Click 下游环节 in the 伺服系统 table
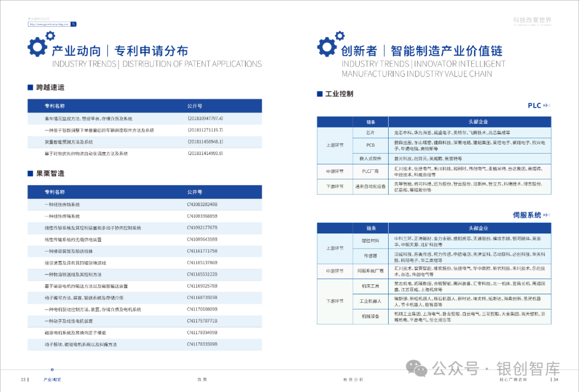Viewport: 579px width, 392px height. 335,301
